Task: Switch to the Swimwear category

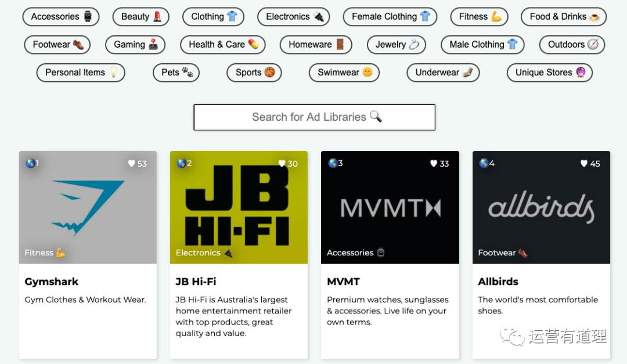Action: 344,73
